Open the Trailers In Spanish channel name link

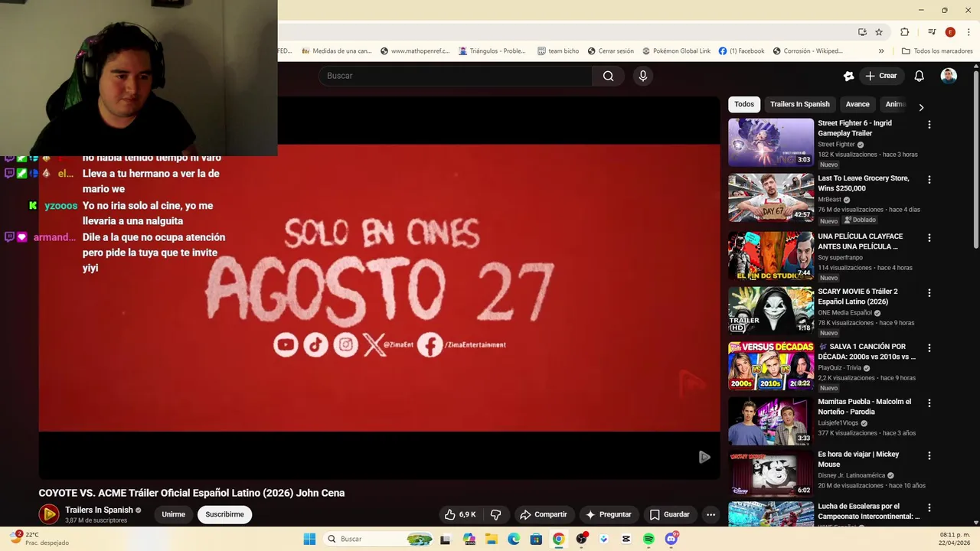[99, 510]
